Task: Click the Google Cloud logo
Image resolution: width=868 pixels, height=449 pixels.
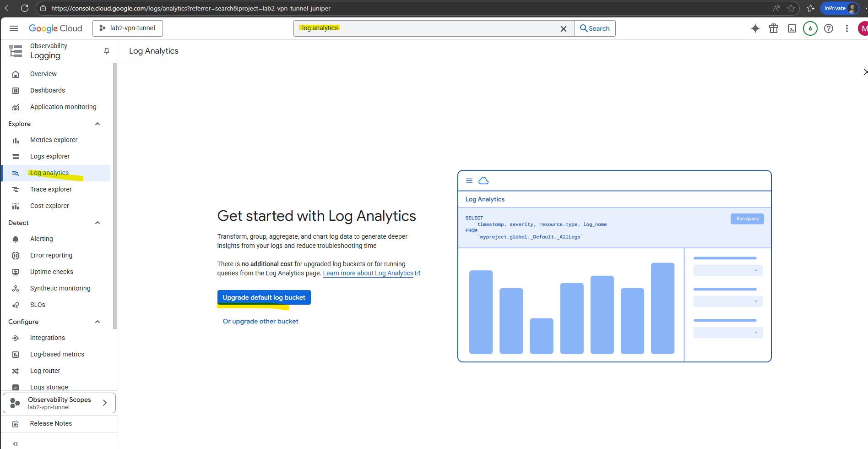Action: click(x=55, y=28)
